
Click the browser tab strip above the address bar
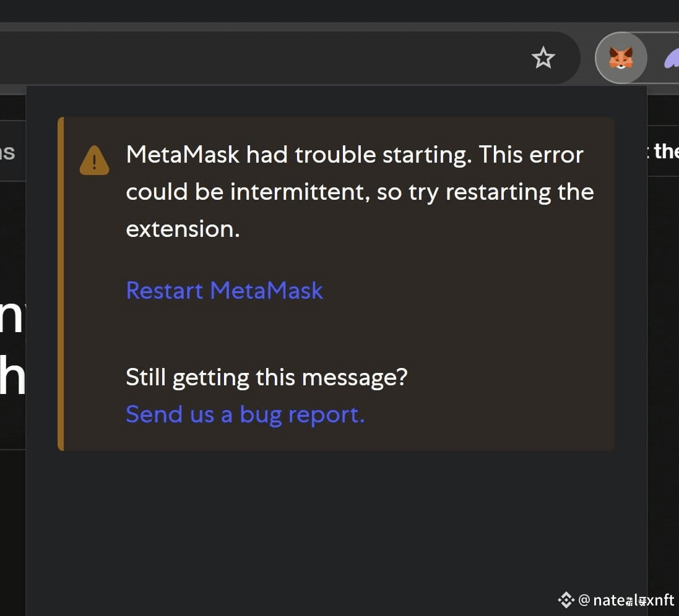[x=339, y=11]
